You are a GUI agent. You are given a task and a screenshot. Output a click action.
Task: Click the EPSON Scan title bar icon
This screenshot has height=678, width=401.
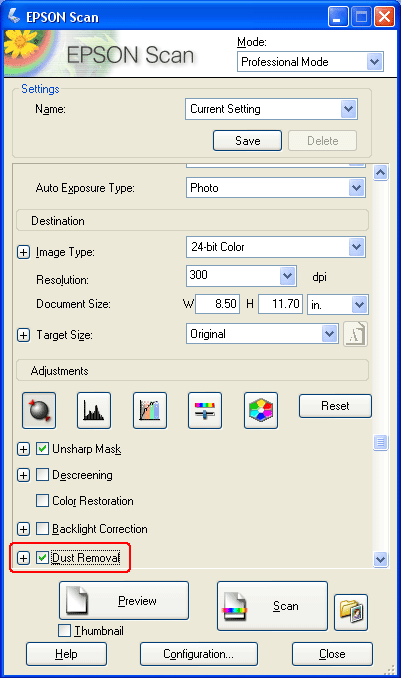pyautogui.click(x=14, y=16)
